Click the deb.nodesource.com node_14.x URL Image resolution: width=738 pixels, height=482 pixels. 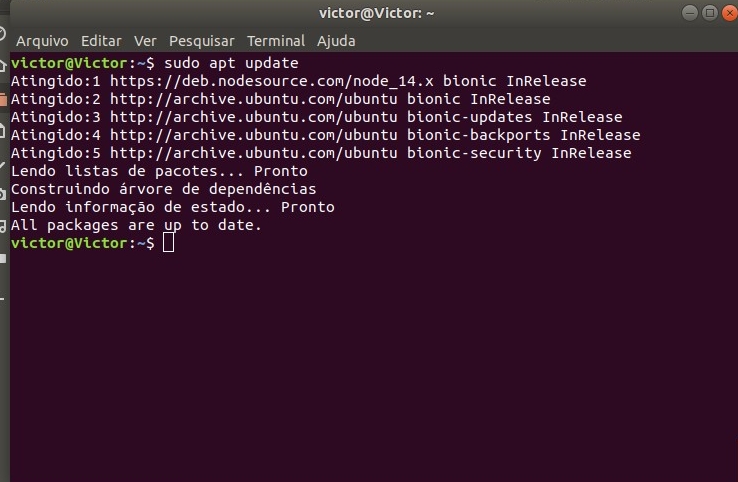click(272, 81)
